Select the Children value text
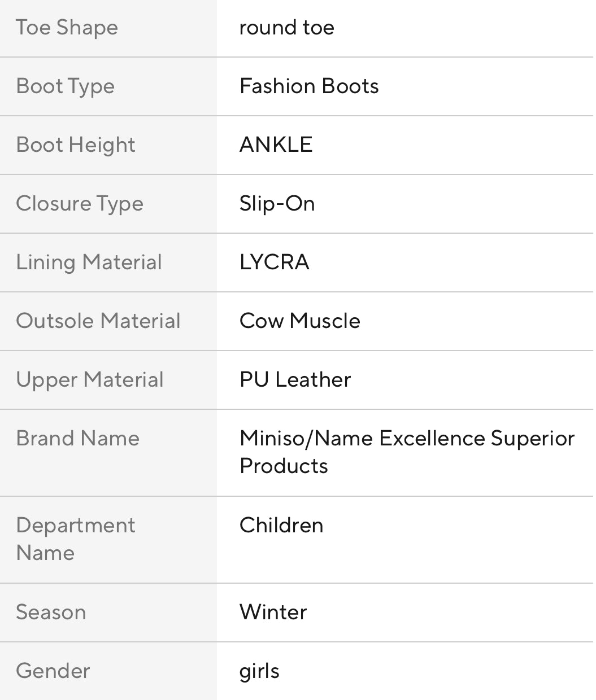Image resolution: width=596 pixels, height=700 pixels. [281, 526]
